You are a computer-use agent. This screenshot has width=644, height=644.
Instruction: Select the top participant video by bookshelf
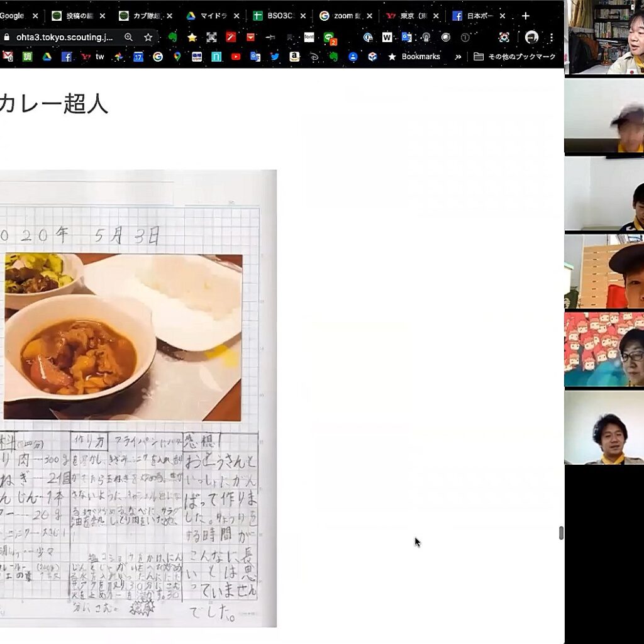coord(604,37)
